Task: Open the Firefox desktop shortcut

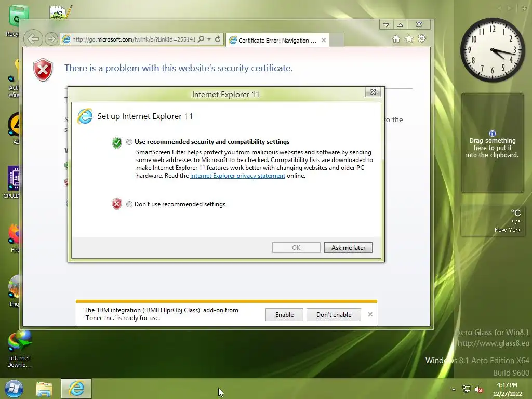Action: tap(14, 238)
